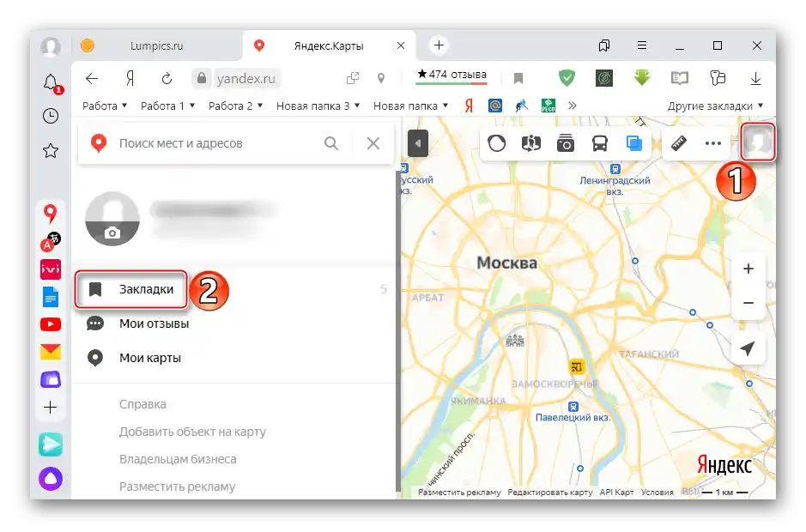806x532 pixels.
Task: Open API Карт footer link
Action: pyautogui.click(x=616, y=493)
